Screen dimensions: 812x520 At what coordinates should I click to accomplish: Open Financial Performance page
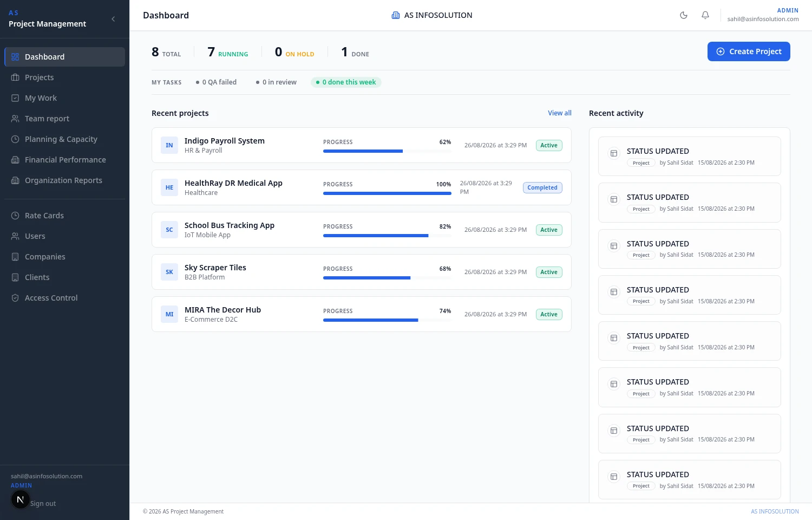pyautogui.click(x=64, y=160)
